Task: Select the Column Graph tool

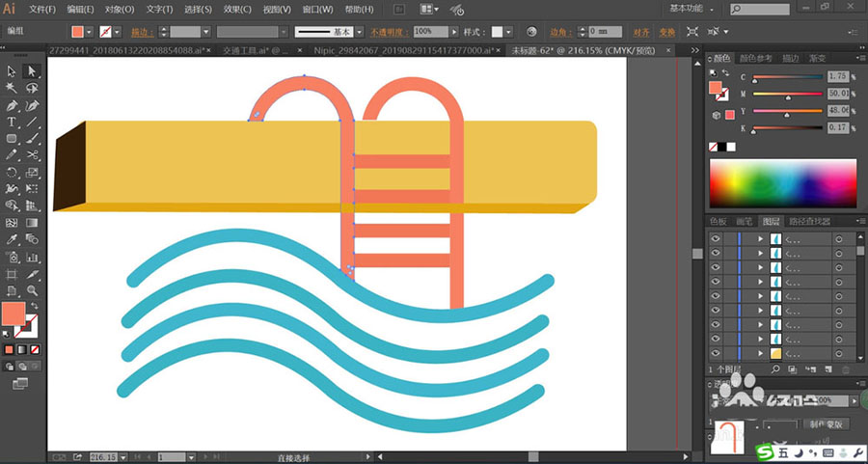Action: click(x=32, y=257)
